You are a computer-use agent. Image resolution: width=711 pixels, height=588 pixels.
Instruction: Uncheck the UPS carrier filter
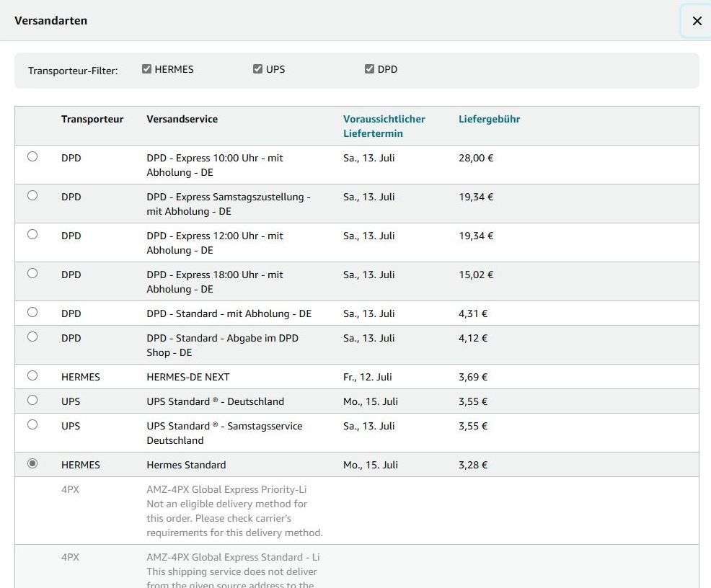pos(257,69)
